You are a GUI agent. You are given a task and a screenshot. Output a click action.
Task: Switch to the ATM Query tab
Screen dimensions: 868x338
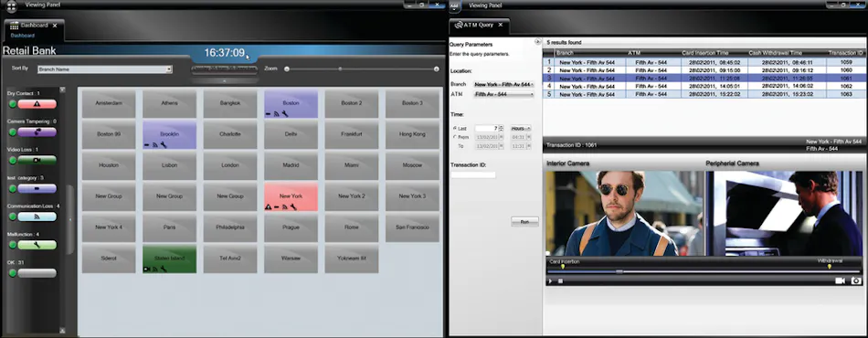(479, 26)
